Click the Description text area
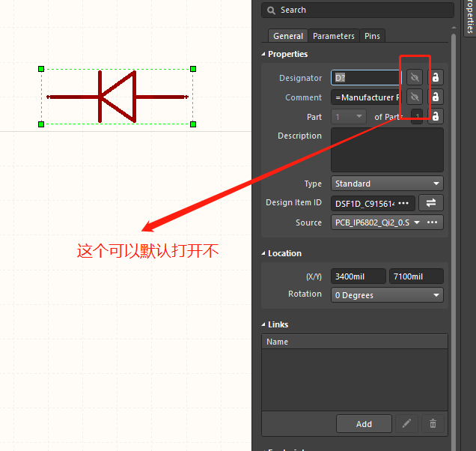Viewport: 476px width, 451px height. [x=387, y=150]
